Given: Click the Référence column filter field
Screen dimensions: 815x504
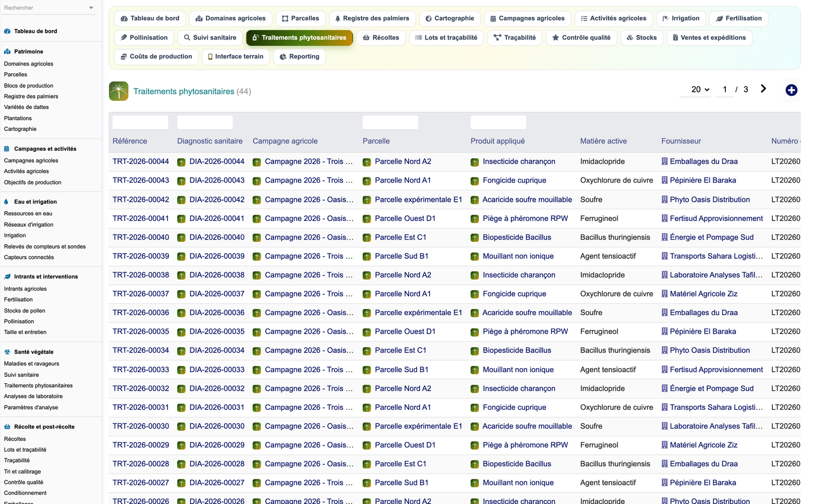Looking at the screenshot, I should 140,122.
